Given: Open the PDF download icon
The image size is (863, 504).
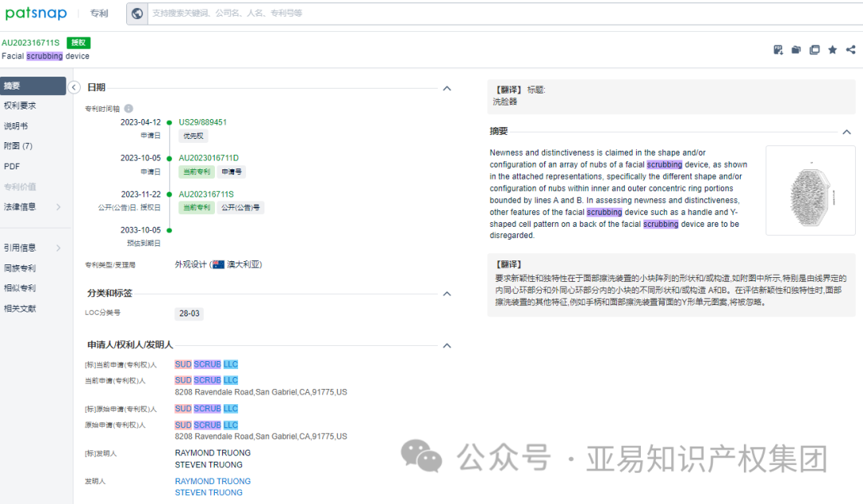Looking at the screenshot, I should click(x=778, y=50).
